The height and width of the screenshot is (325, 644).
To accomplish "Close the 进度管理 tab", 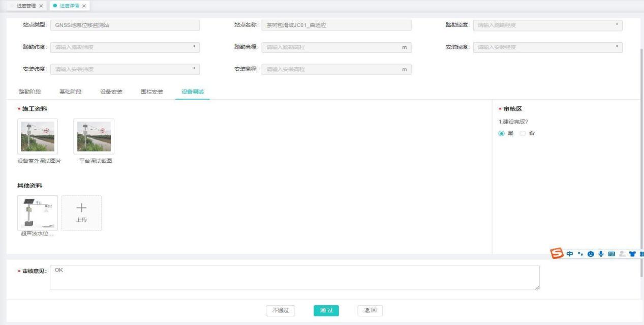I will pos(41,6).
